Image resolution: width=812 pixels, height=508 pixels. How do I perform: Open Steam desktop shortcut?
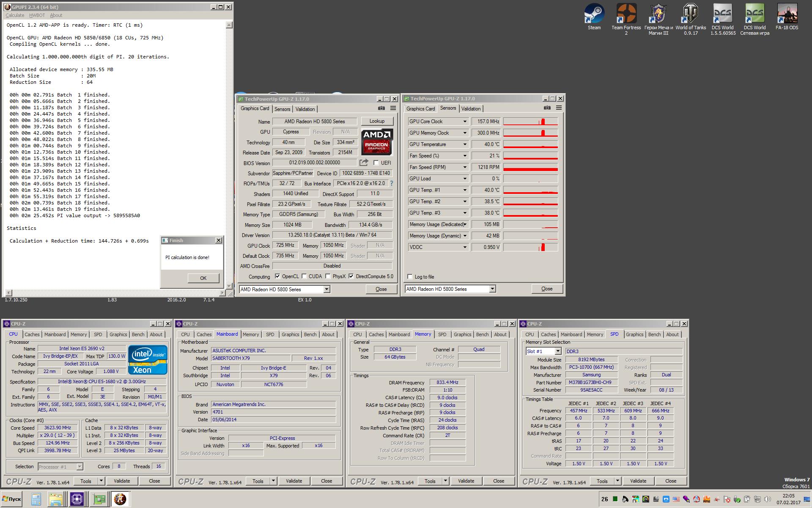[x=594, y=17]
